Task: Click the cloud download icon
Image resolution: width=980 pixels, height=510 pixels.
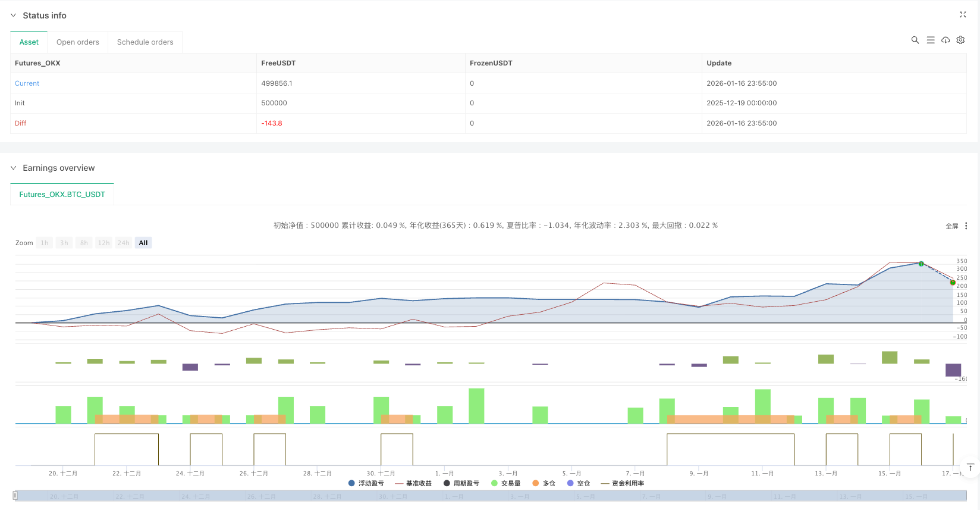Action: point(946,40)
